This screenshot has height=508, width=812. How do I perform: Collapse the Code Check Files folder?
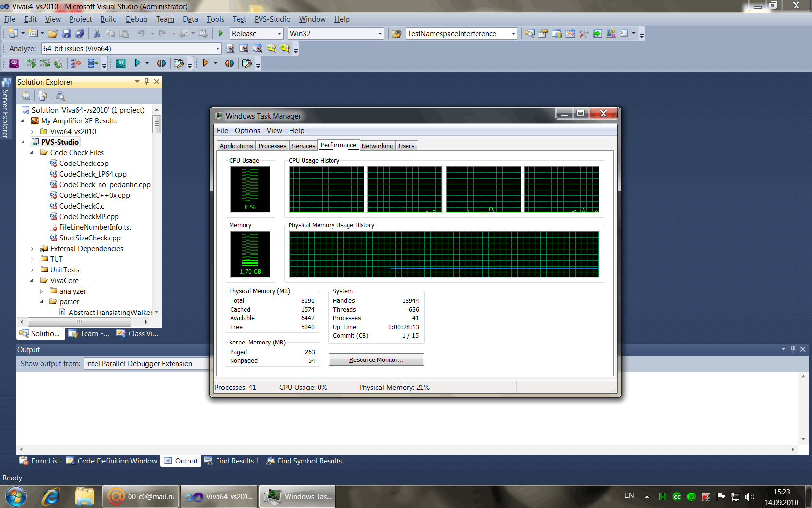(x=32, y=153)
